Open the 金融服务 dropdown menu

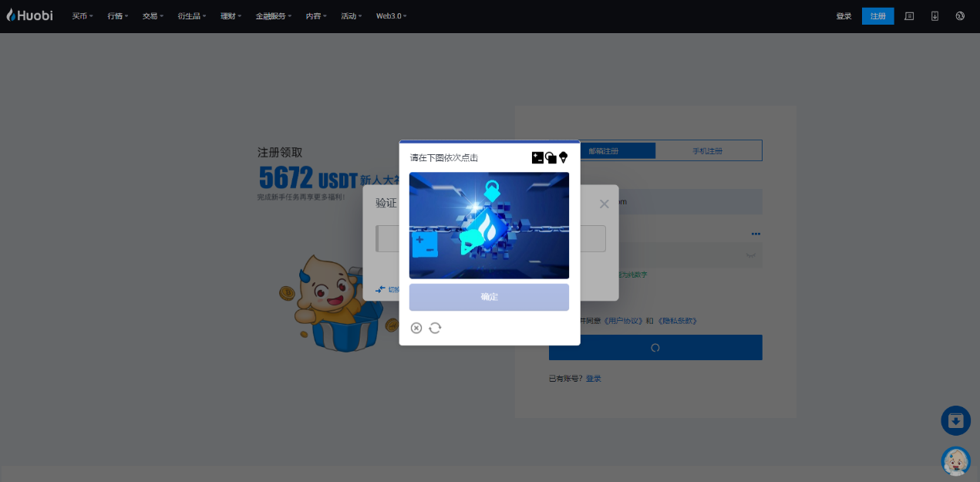pos(274,16)
